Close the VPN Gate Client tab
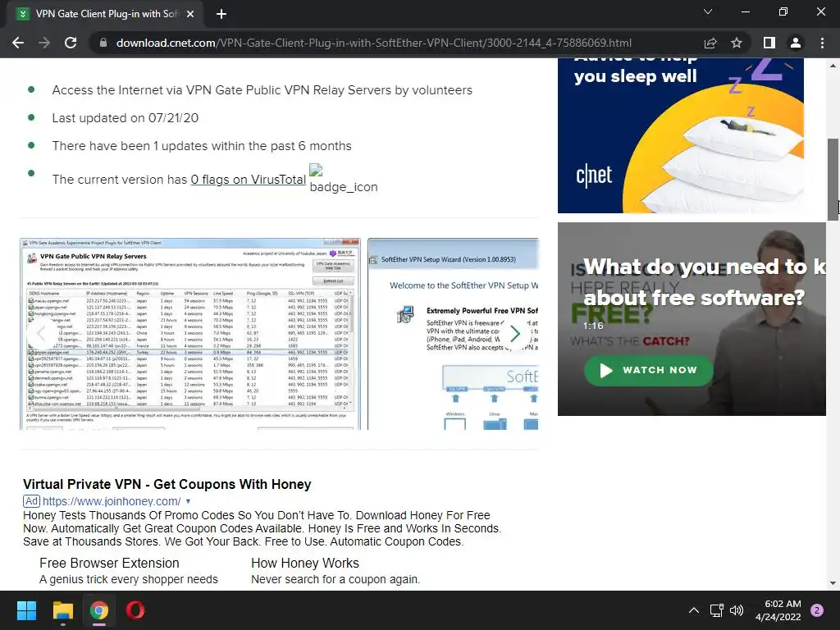 (x=190, y=14)
